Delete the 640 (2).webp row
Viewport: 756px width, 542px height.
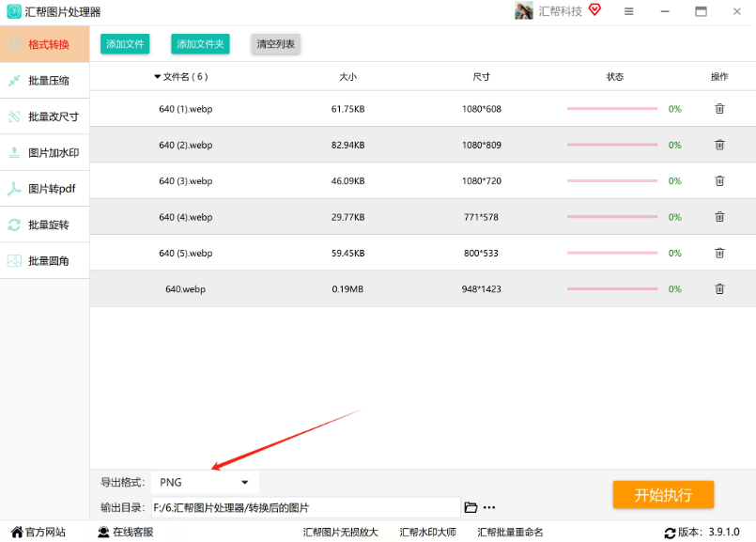coord(719,145)
